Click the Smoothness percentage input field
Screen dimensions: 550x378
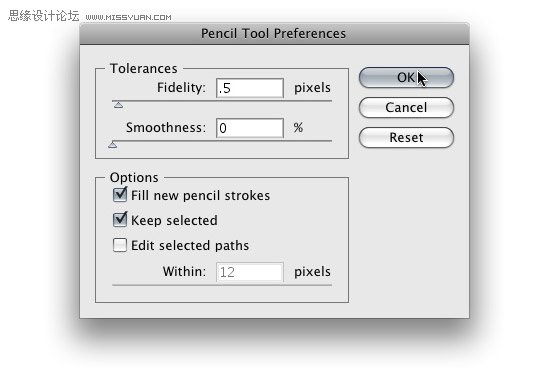(x=250, y=128)
